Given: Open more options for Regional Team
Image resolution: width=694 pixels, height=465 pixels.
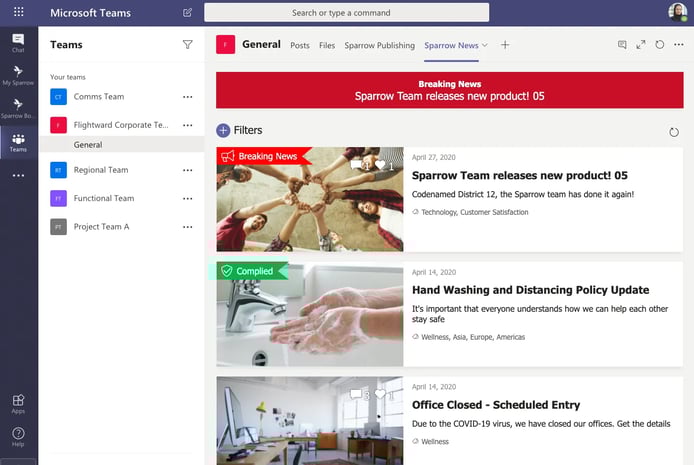Looking at the screenshot, I should (x=187, y=170).
